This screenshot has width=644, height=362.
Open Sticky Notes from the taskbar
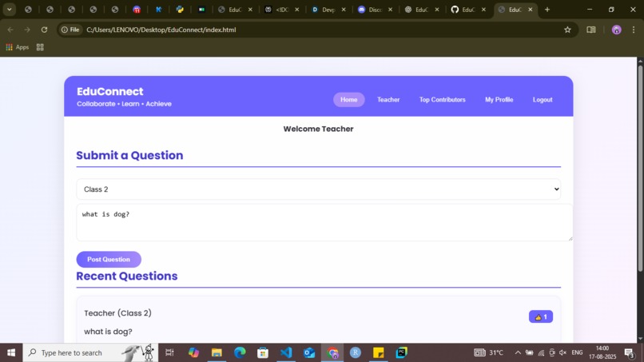click(x=378, y=352)
